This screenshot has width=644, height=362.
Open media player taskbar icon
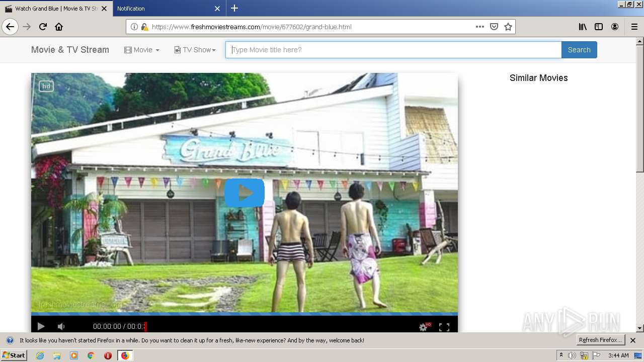(x=74, y=355)
